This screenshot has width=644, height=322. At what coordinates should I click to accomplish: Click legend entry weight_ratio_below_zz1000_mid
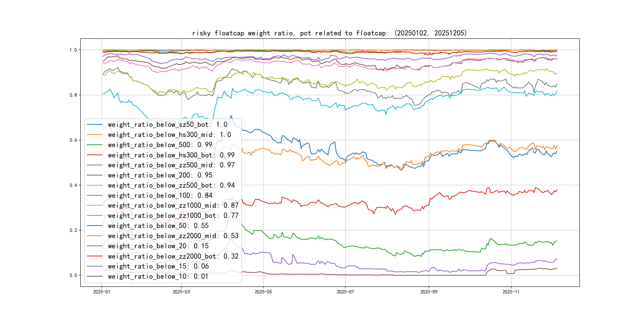click(173, 206)
